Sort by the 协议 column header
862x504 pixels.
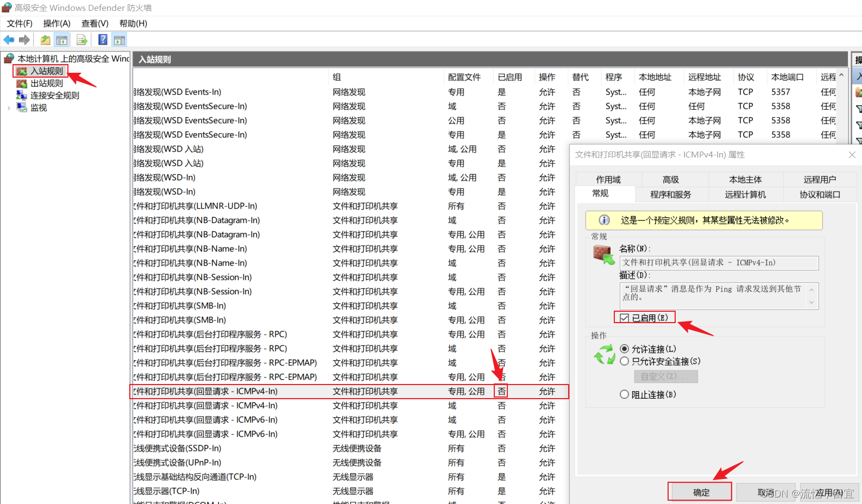point(750,77)
